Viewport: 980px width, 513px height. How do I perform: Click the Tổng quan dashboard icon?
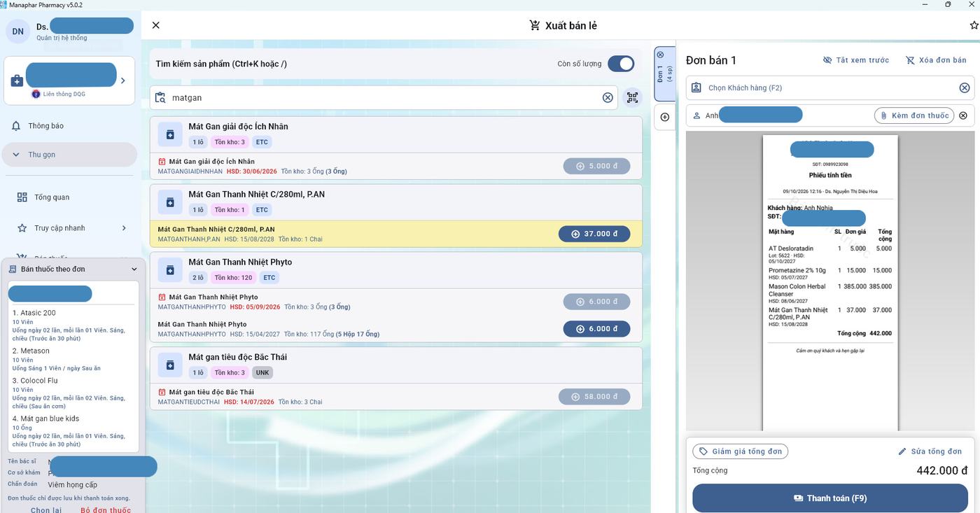coord(22,197)
